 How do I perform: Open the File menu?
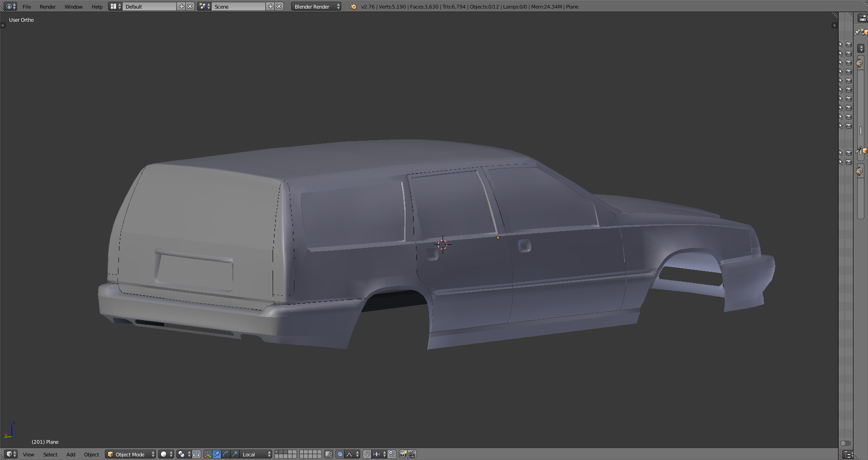tap(27, 6)
